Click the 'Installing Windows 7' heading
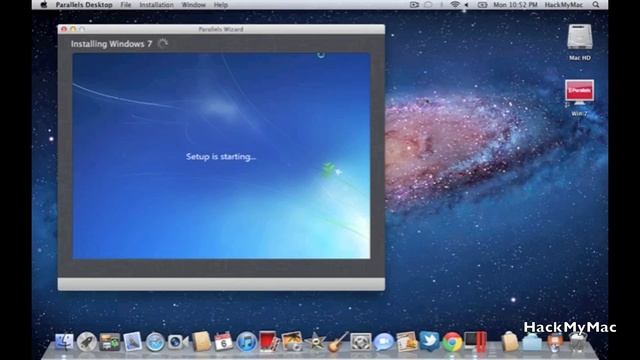The width and height of the screenshot is (640, 360). coord(111,44)
